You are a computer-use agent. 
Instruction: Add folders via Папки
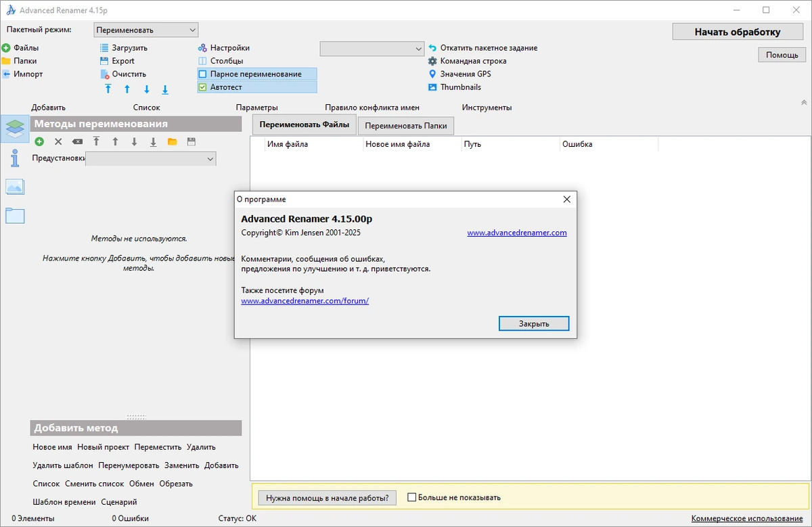tap(20, 61)
